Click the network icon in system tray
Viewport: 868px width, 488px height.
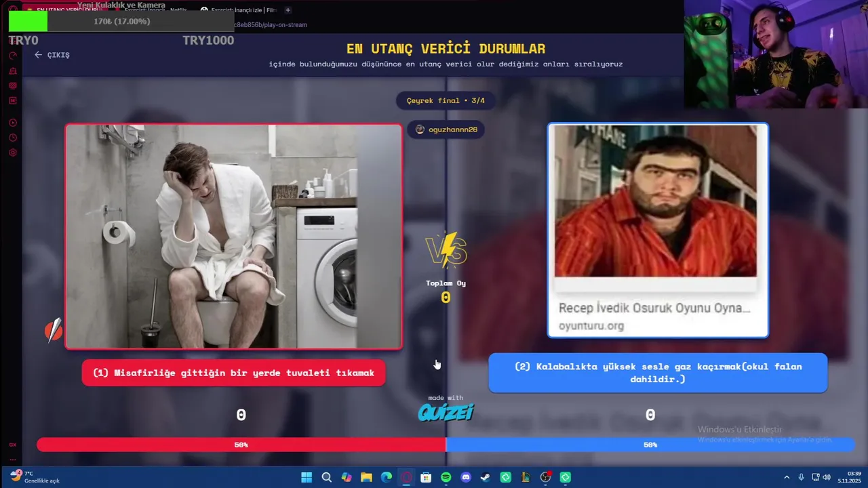click(815, 477)
